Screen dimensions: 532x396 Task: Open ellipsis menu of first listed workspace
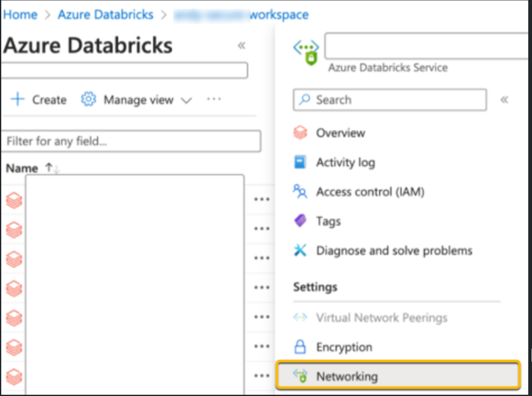click(x=261, y=199)
